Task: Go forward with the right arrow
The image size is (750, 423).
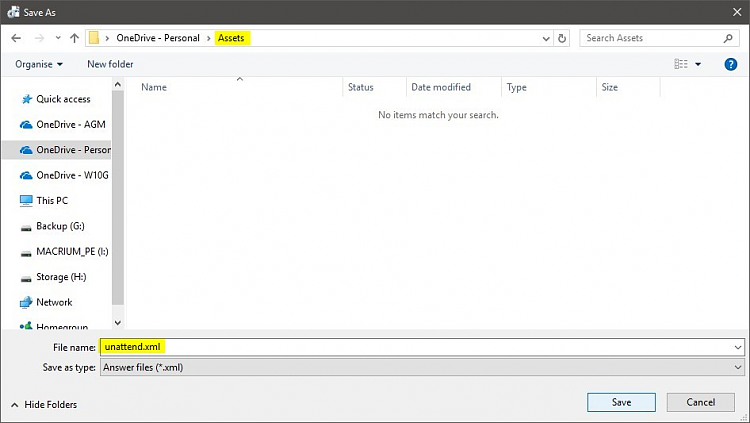Action: tap(39, 38)
